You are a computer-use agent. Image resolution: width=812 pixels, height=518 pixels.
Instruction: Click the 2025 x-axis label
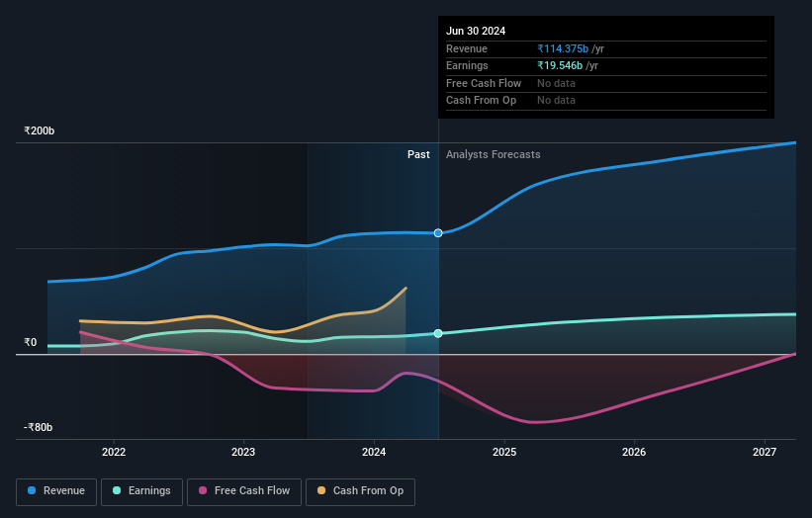[x=503, y=453]
